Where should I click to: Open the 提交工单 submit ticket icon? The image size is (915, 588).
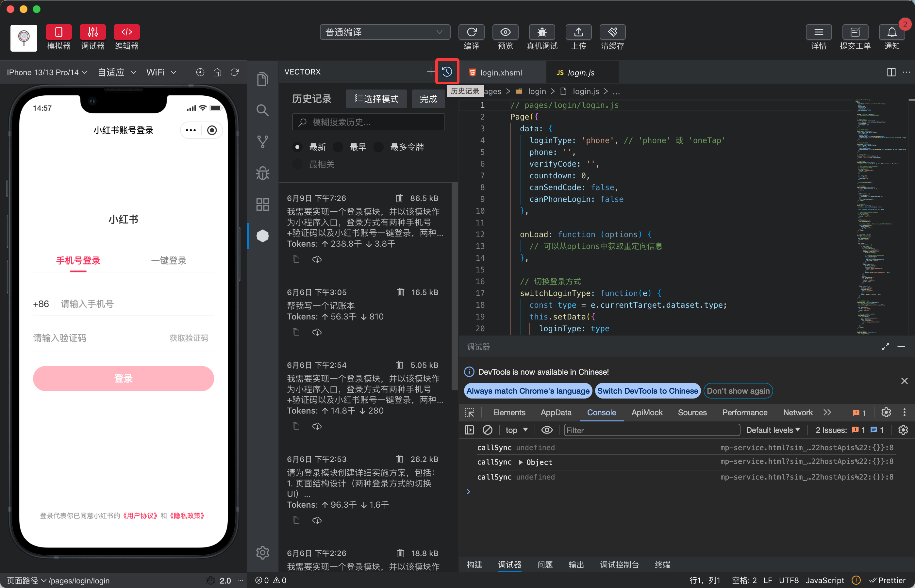click(x=855, y=32)
